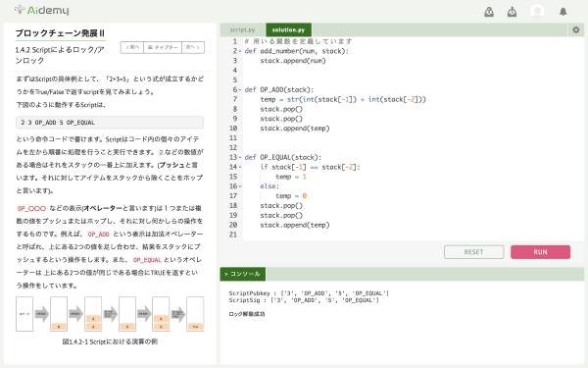Click 'stack.append(temp)' on line 10
The width and height of the screenshot is (588, 368).
click(295, 129)
